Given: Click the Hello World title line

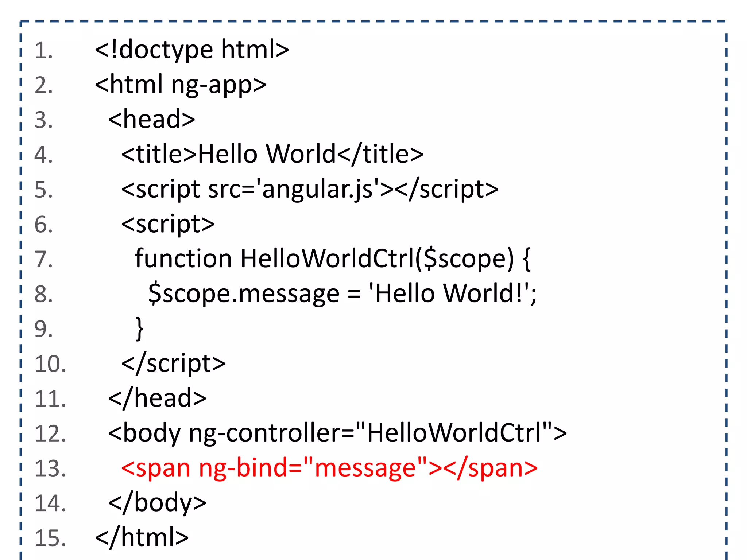Looking at the screenshot, I should click(272, 154).
